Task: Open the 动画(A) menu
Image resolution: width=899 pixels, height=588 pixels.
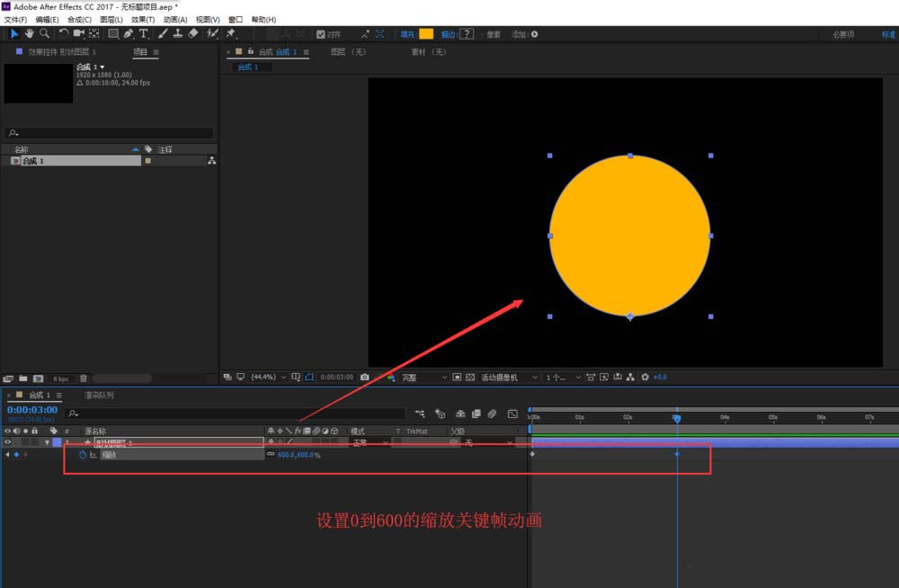Action: coord(175,20)
